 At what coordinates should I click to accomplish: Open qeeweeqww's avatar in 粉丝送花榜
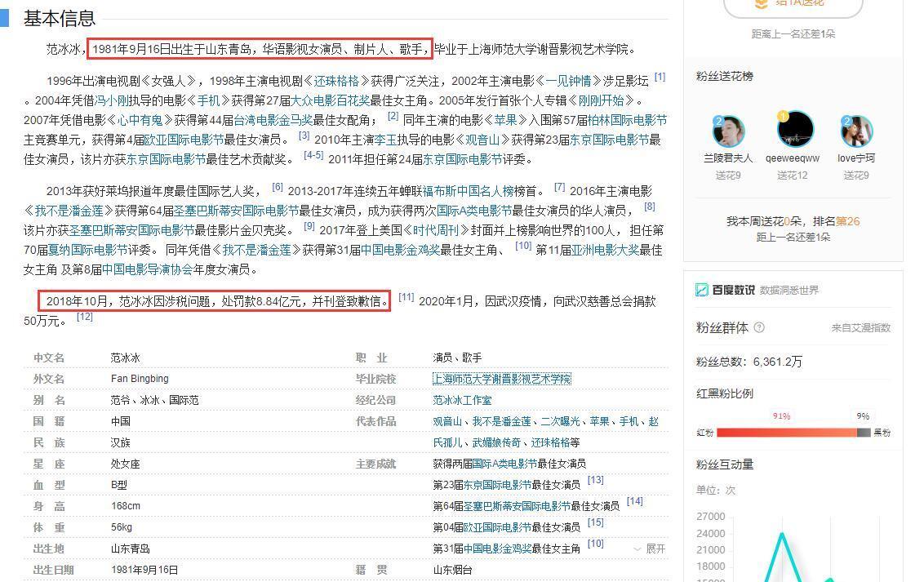(x=795, y=129)
